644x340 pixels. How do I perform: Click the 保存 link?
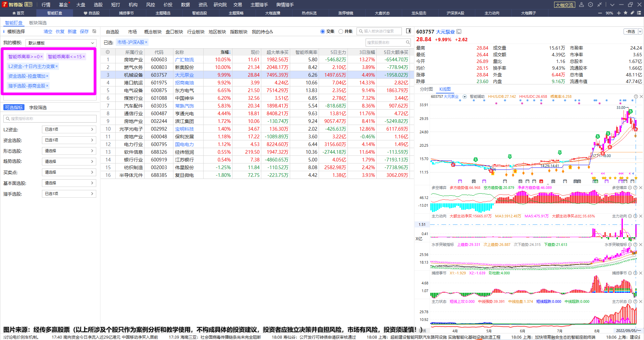[x=84, y=31]
